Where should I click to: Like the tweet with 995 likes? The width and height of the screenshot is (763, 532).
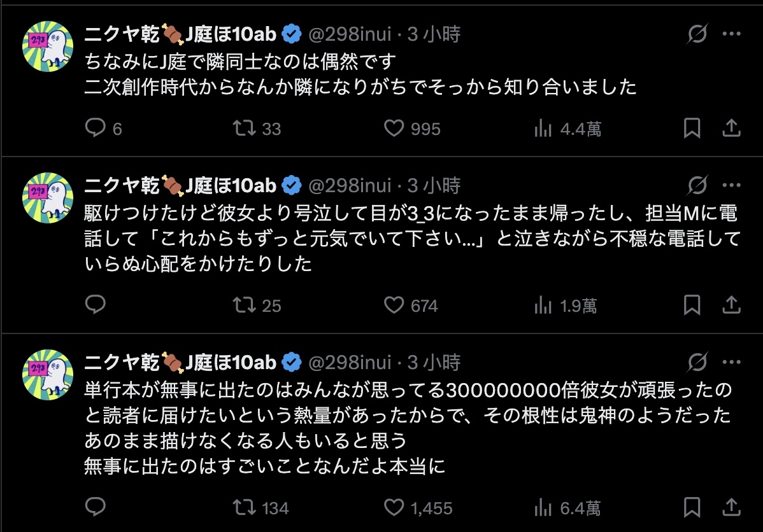click(x=395, y=129)
